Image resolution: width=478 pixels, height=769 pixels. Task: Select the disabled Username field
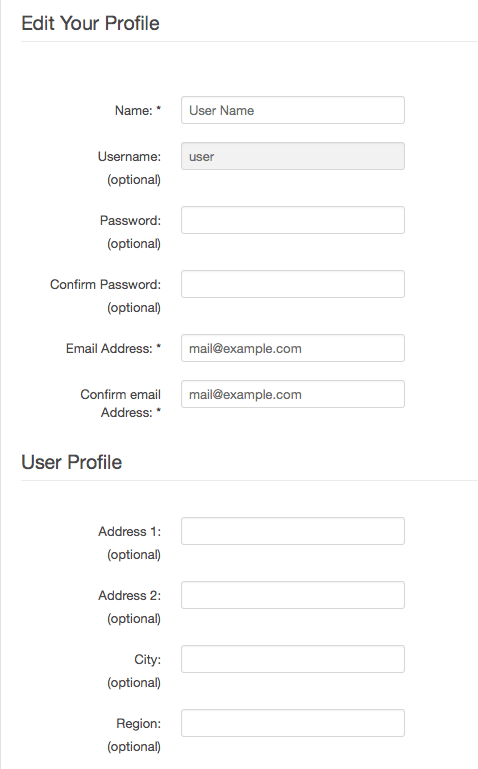coord(293,156)
